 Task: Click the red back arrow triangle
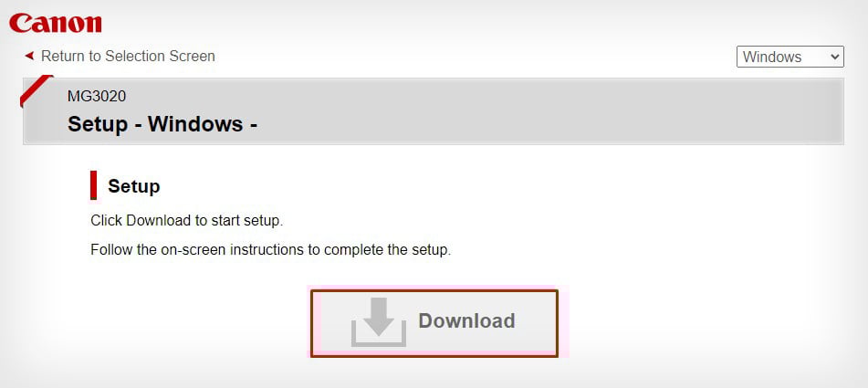[30, 56]
